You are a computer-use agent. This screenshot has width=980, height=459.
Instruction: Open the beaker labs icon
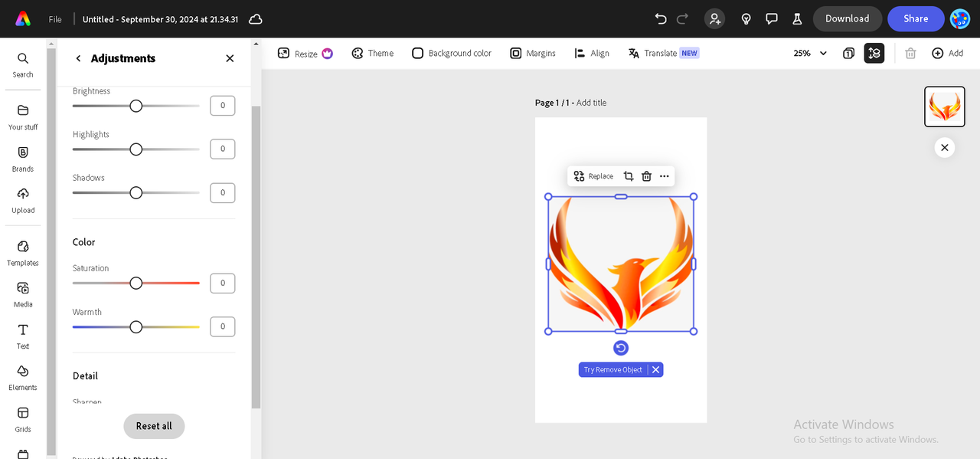pyautogui.click(x=796, y=18)
